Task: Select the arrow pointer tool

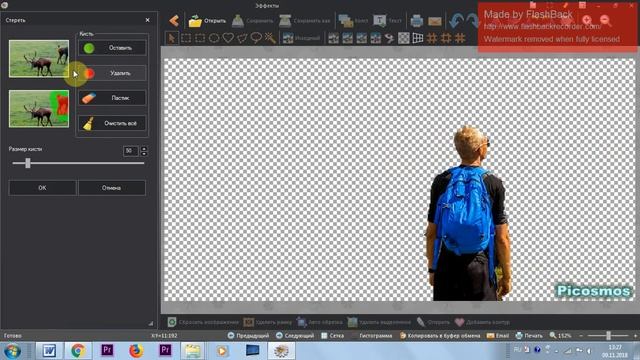Action: [172, 38]
